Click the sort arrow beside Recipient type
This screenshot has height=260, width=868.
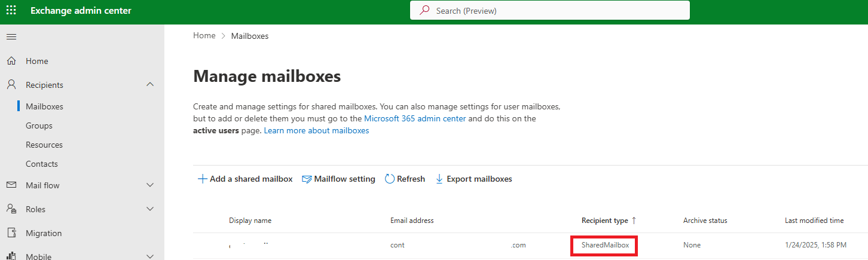coord(634,221)
